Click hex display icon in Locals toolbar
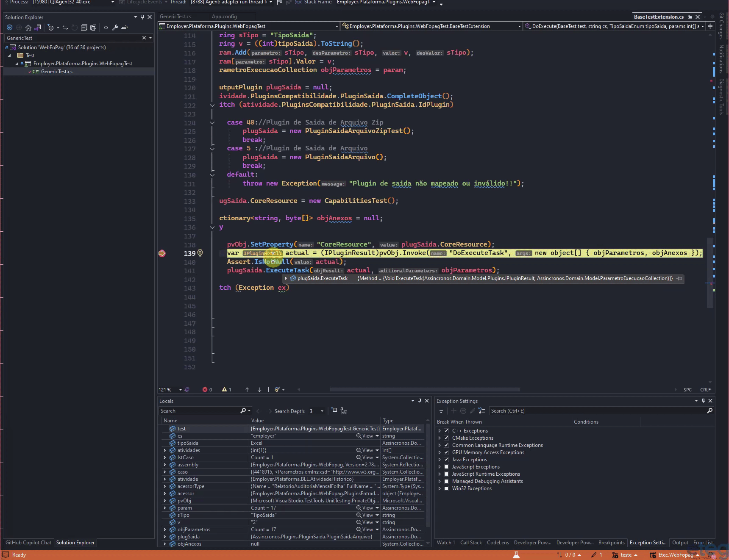The image size is (729, 560). (344, 410)
